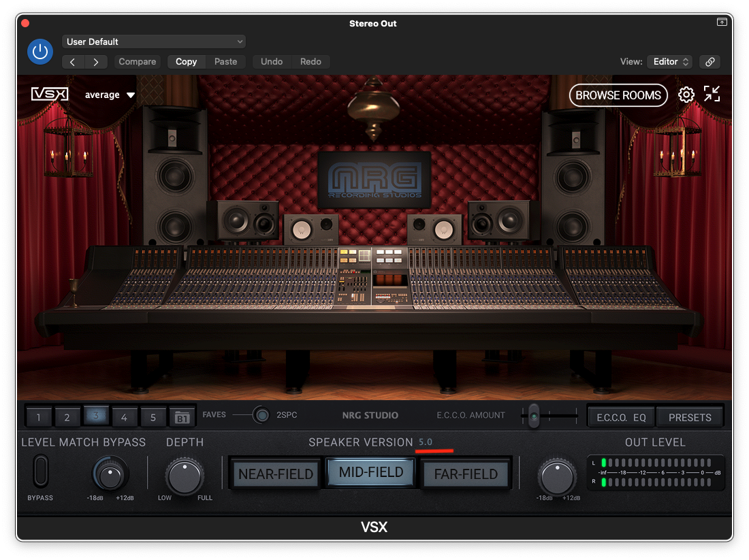This screenshot has width=749, height=560.
Task: Toggle the LEVEL MATCH BYPASS switch
Action: [x=41, y=471]
